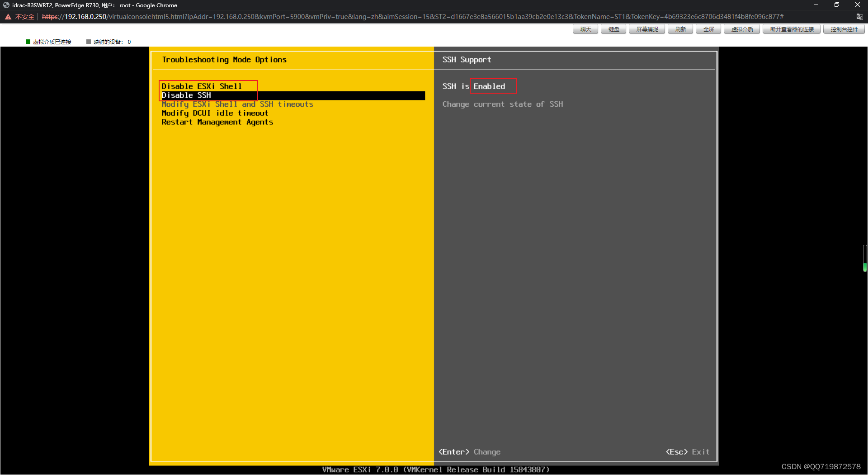Click the 屏幕捕捉 screen capture button
Viewport: 868px width, 475px height.
tap(647, 29)
